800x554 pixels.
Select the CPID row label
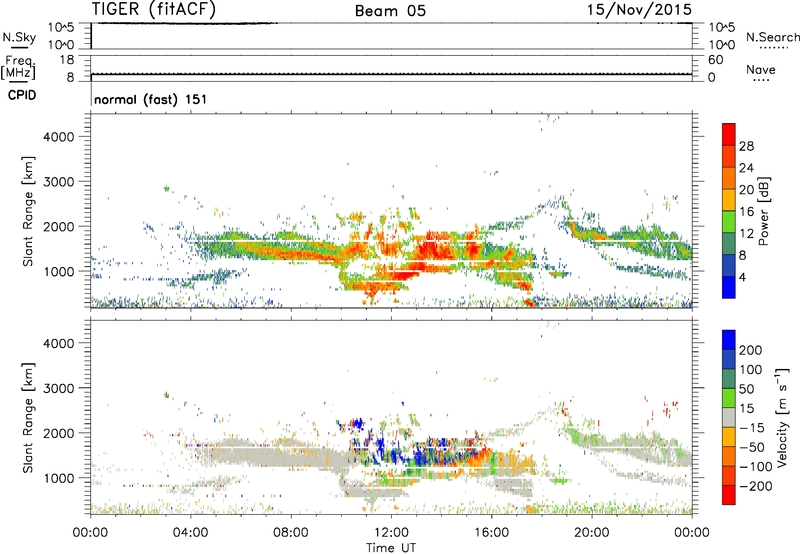[x=22, y=95]
